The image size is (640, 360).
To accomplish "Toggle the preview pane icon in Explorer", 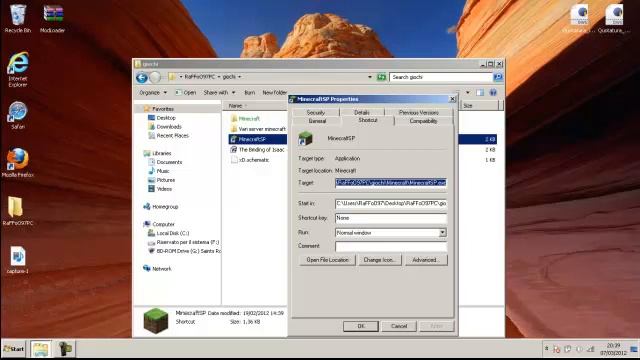I will pos(480,93).
